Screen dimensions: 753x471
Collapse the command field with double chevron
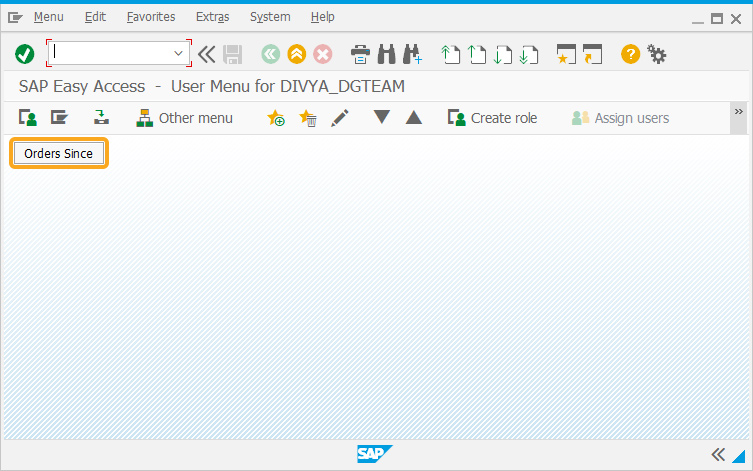pyautogui.click(x=207, y=54)
